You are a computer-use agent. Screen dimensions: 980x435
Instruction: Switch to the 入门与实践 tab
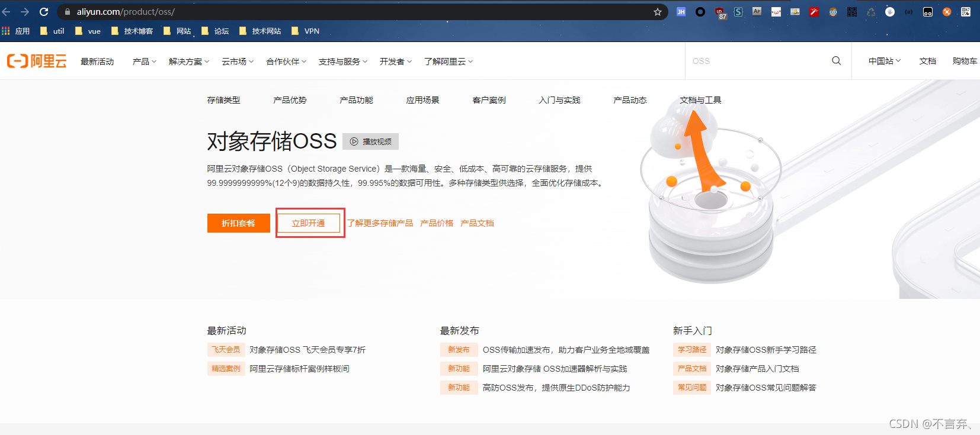click(559, 100)
